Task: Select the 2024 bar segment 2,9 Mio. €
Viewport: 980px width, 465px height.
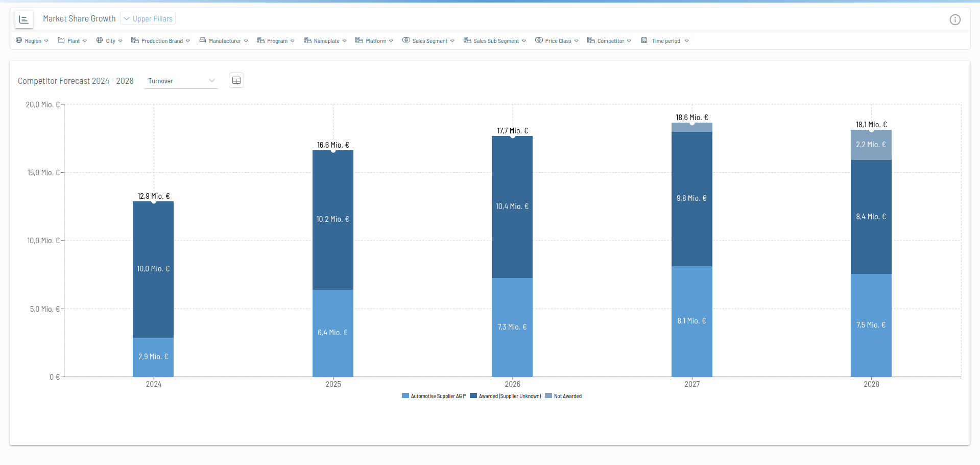Action: click(153, 357)
